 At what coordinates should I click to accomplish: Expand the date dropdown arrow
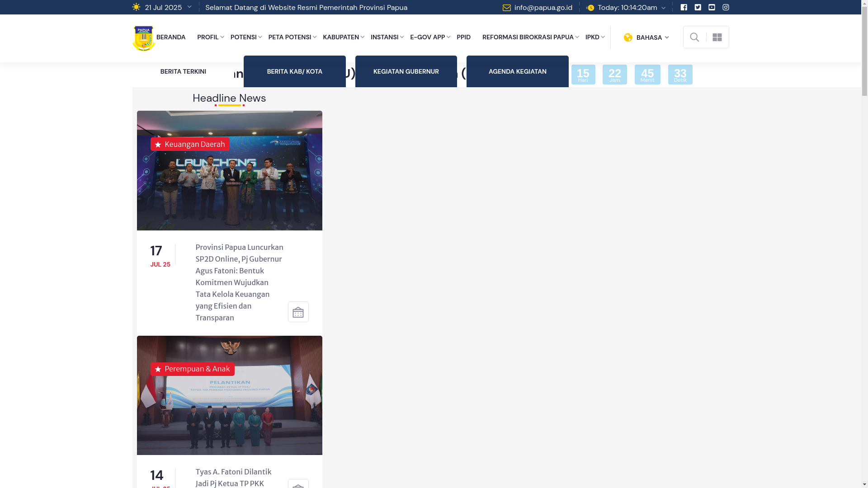coord(189,7)
